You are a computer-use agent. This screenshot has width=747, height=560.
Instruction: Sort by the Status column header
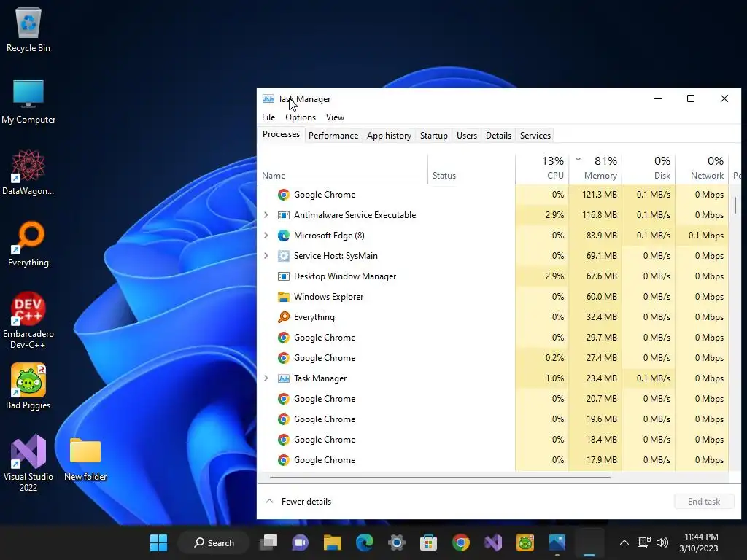click(471, 169)
